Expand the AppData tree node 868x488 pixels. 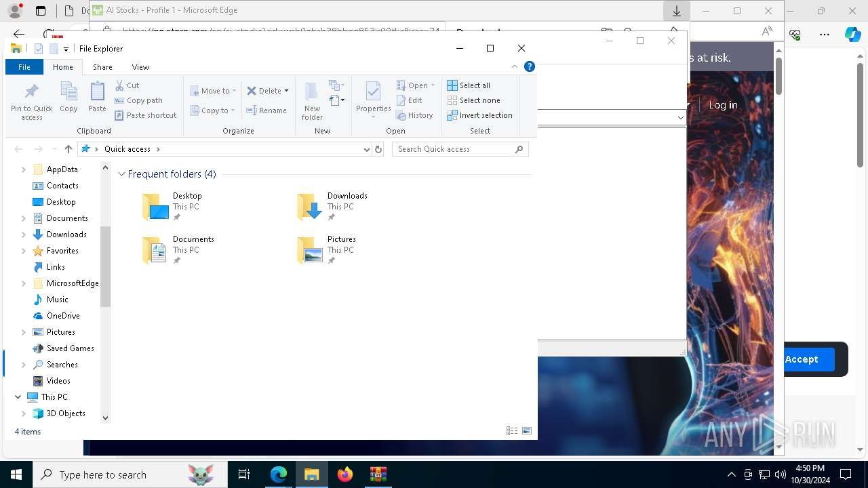pyautogui.click(x=24, y=169)
